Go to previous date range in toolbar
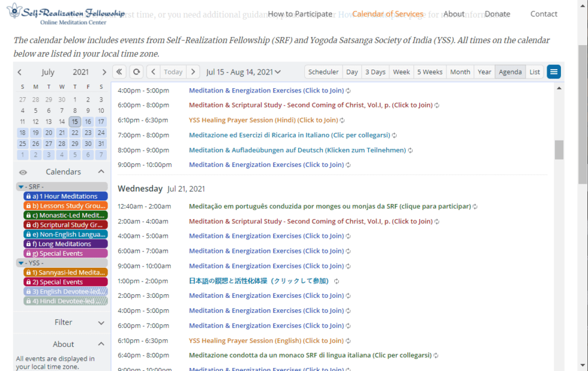The image size is (588, 371). 154,72
